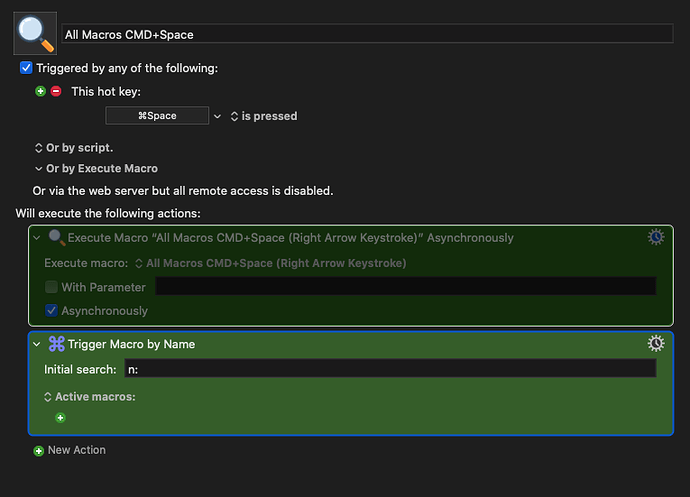690x497 pixels.
Task: Collapse the Execute Macro action
Action: (38, 238)
